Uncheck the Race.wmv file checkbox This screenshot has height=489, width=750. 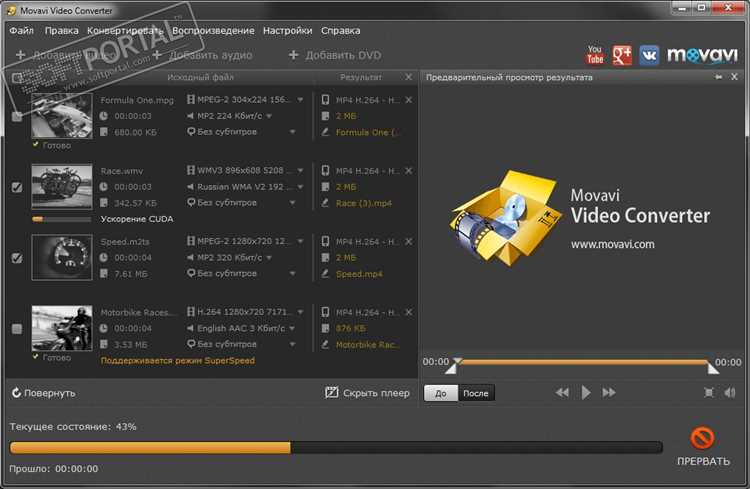coord(16,187)
